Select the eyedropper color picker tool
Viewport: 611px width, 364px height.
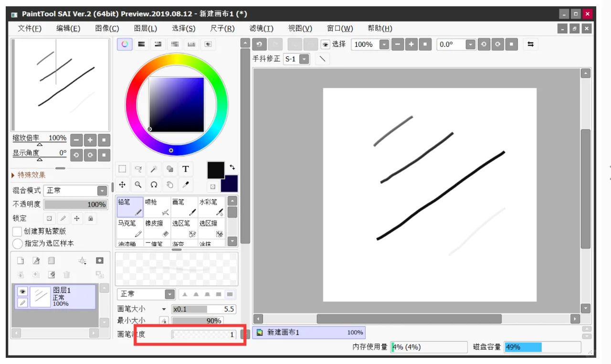(186, 185)
